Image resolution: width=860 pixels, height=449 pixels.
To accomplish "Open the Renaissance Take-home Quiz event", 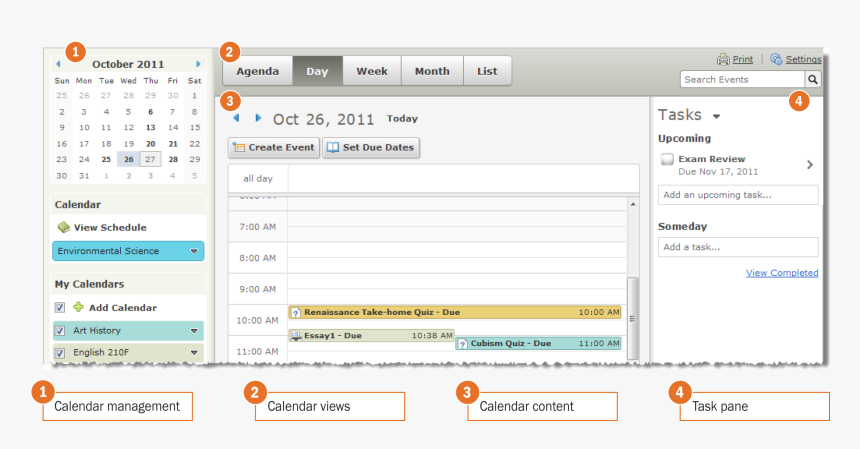I will [455, 312].
